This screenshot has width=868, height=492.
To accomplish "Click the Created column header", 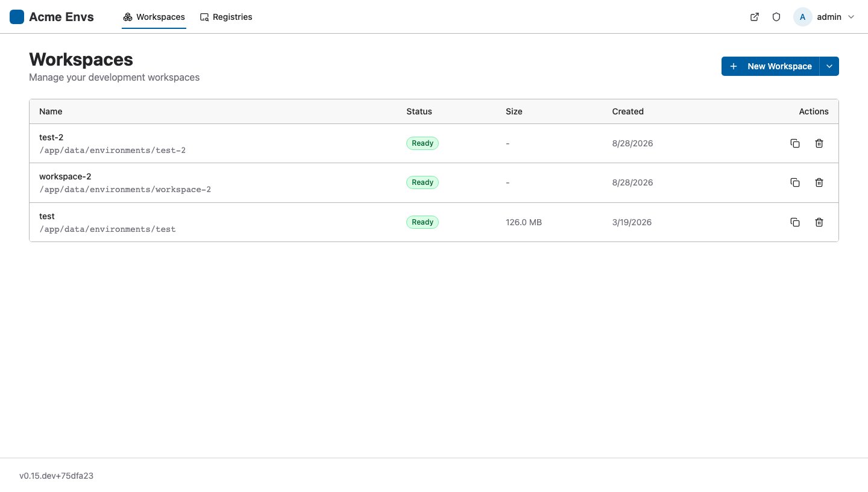I will tap(627, 111).
